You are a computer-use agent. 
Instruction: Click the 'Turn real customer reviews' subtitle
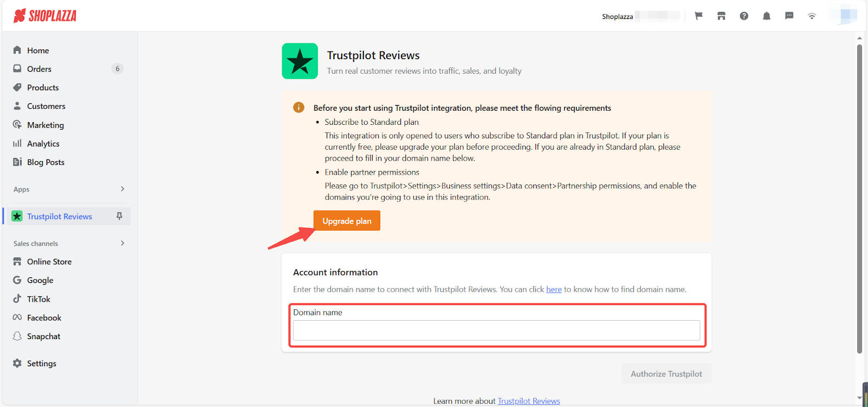pos(424,71)
